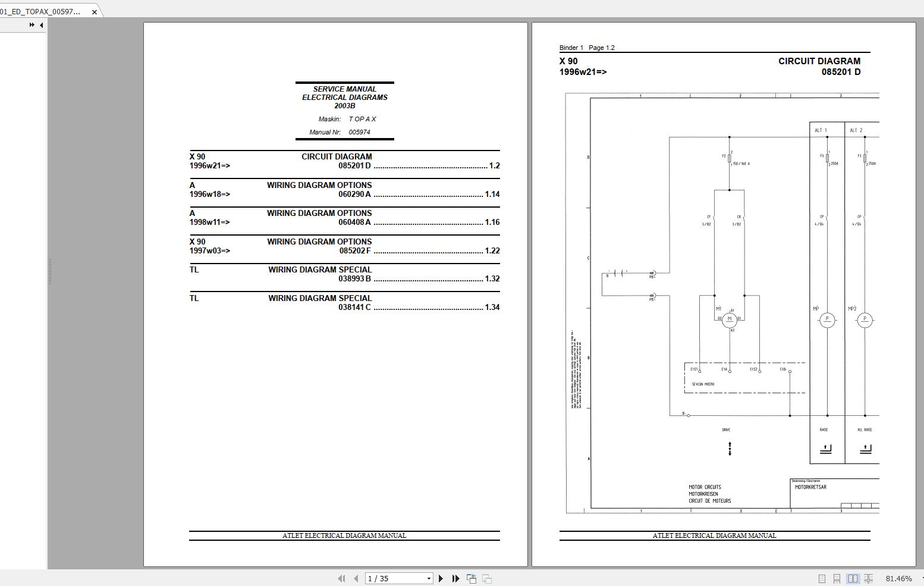The height and width of the screenshot is (586, 924).
Task: Click 'Binder 1 Page 1.2' header text
Action: [x=587, y=48]
